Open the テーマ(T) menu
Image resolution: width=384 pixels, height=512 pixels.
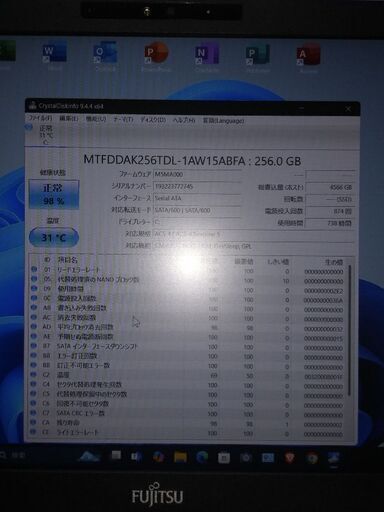[123, 119]
